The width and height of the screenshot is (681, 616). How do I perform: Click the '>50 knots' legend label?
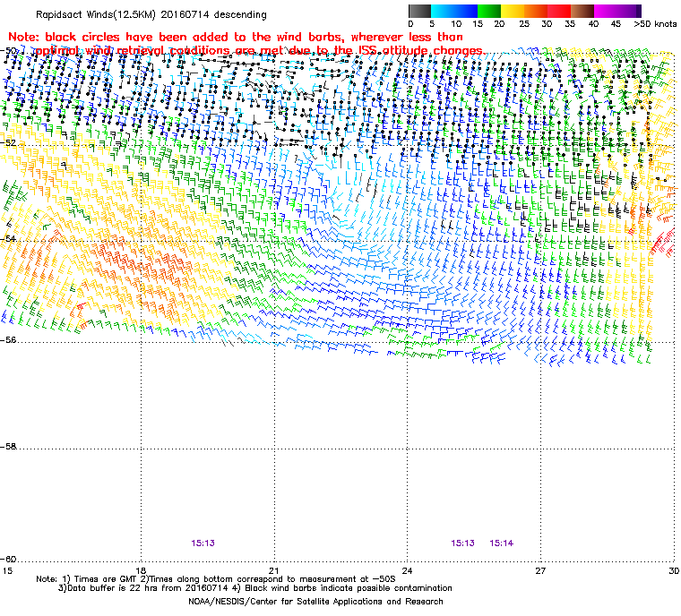[655, 24]
